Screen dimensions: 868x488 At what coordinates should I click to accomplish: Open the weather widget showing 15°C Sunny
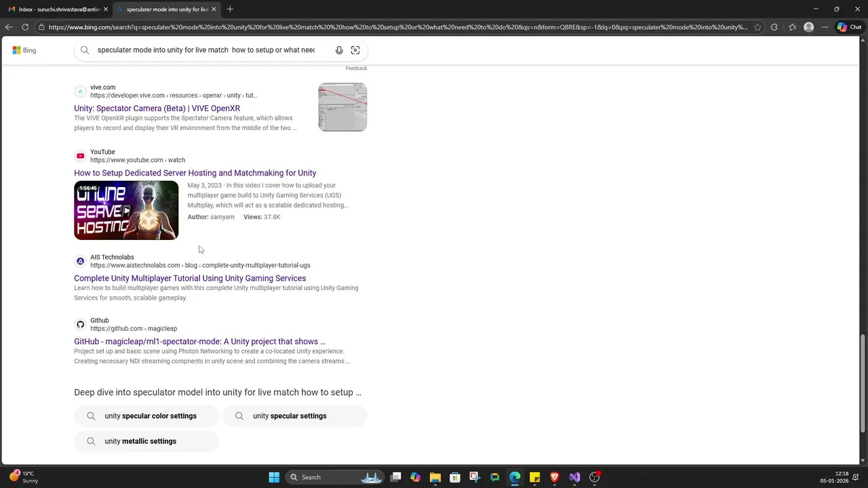pyautogui.click(x=24, y=477)
